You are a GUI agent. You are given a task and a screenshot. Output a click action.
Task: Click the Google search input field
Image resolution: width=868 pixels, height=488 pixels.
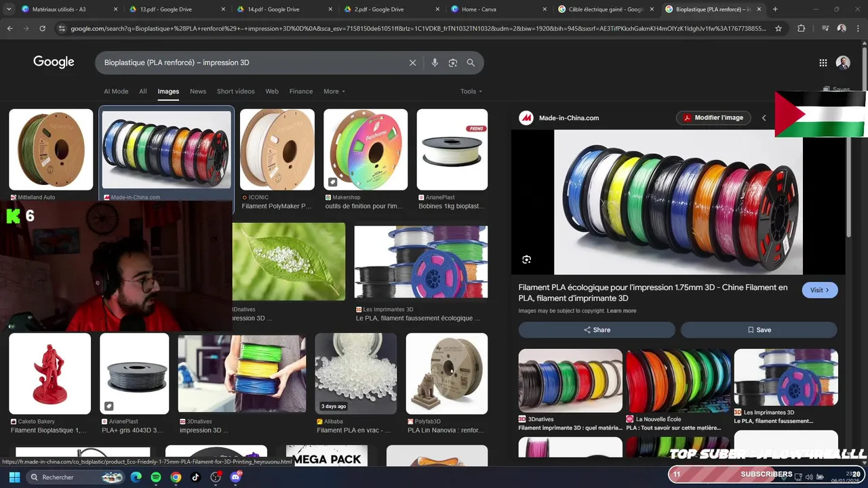[254, 62]
